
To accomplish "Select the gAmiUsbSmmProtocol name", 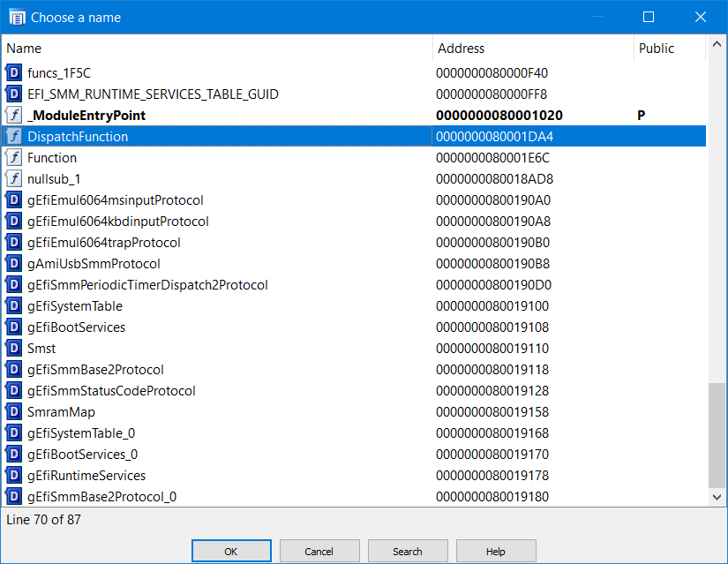I will tap(94, 263).
